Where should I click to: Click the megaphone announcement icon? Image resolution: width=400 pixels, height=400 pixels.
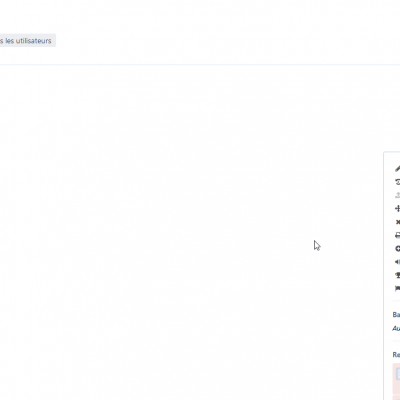pyautogui.click(x=397, y=262)
